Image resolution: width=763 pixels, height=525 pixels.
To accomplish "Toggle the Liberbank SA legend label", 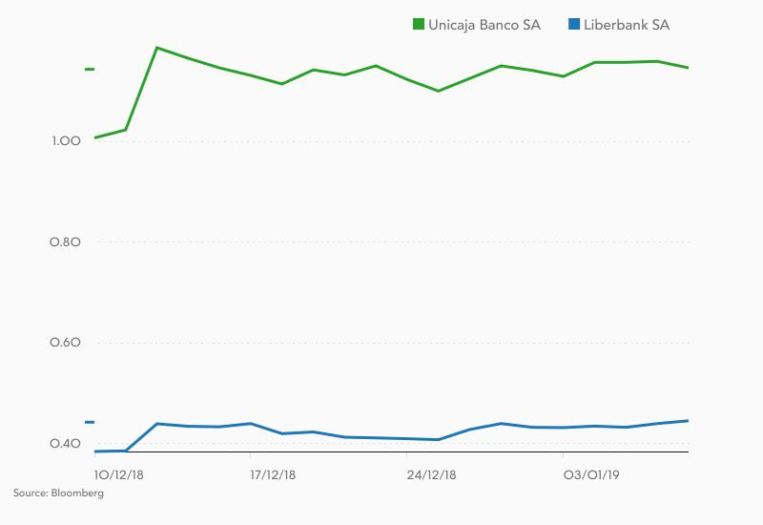I will click(626, 25).
